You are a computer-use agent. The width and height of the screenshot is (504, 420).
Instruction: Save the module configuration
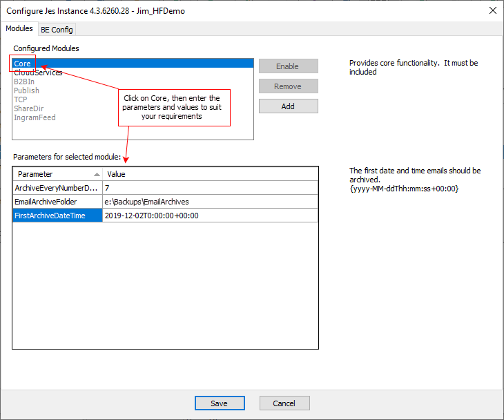coord(220,403)
